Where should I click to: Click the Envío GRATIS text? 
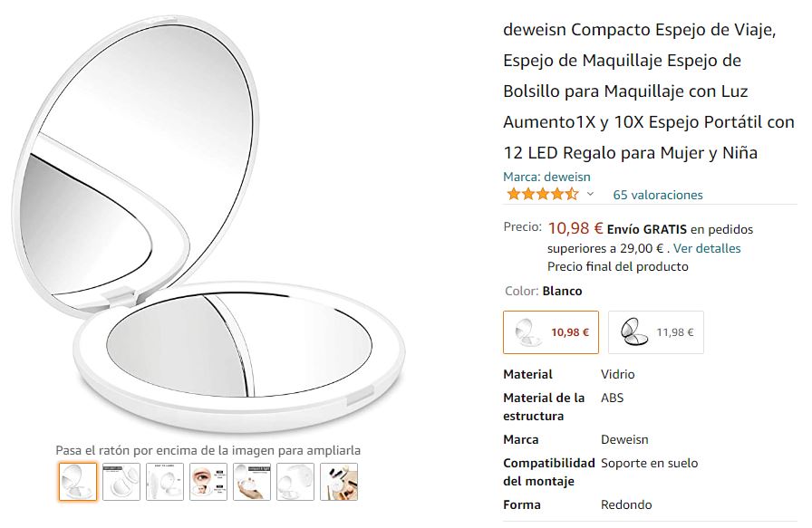647,229
